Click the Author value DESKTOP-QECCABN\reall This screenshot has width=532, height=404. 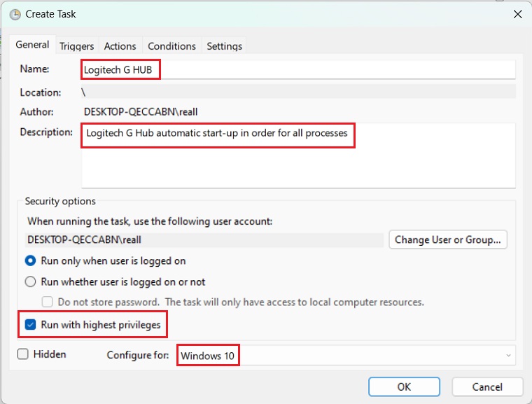click(x=146, y=111)
